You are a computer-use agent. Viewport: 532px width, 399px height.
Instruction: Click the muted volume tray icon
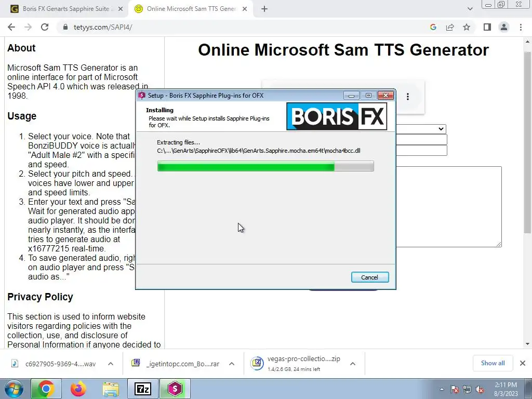[480, 389]
